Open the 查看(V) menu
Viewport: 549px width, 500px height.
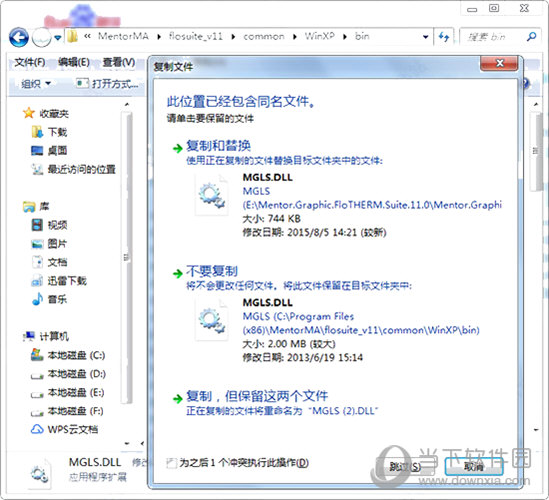(x=119, y=62)
